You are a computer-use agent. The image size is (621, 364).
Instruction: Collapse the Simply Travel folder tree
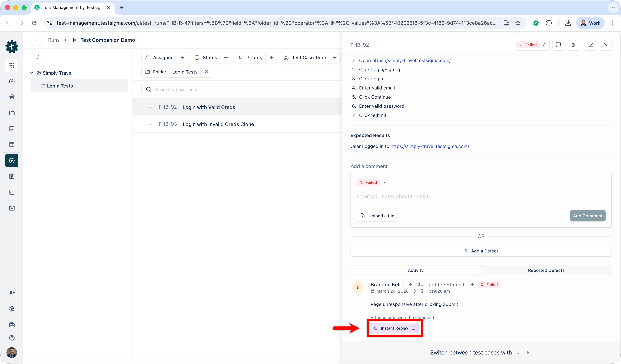pos(32,73)
